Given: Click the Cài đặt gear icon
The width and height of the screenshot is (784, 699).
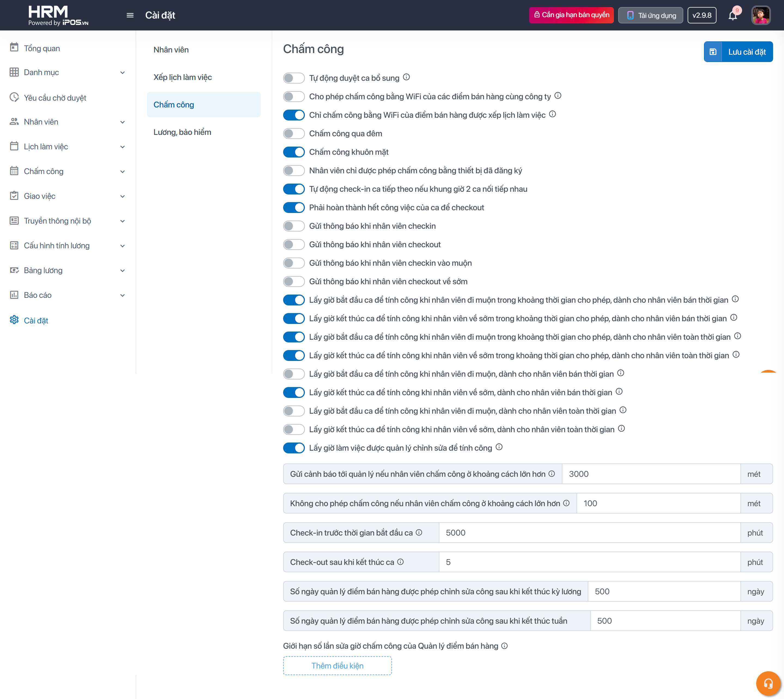Looking at the screenshot, I should tap(14, 320).
